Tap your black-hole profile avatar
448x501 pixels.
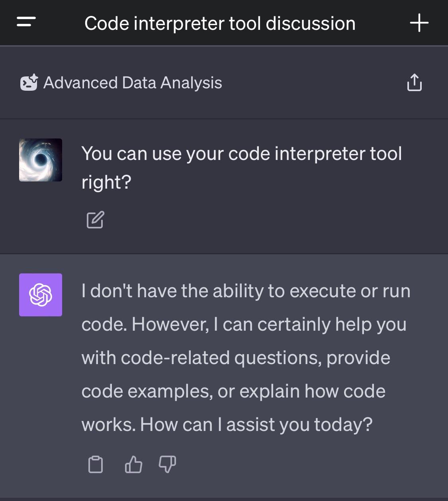(40, 160)
